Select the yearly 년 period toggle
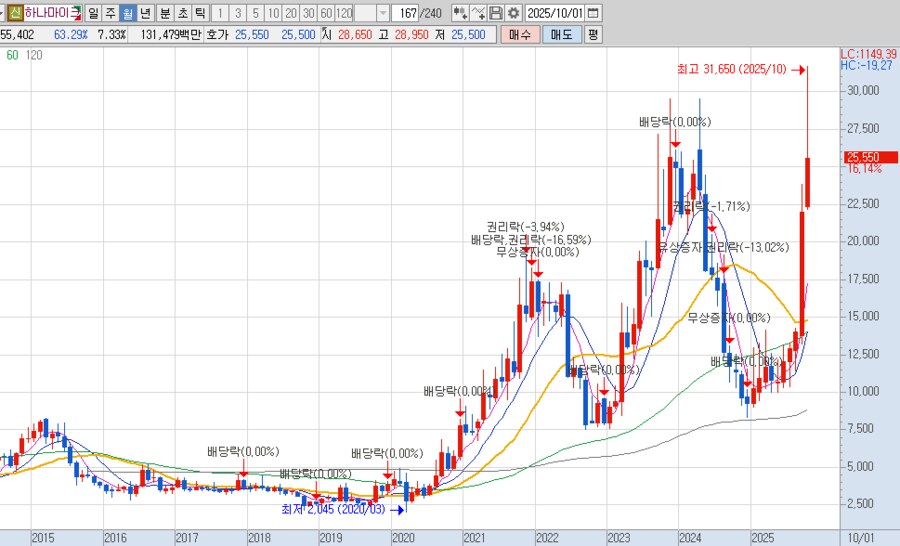 [x=146, y=13]
